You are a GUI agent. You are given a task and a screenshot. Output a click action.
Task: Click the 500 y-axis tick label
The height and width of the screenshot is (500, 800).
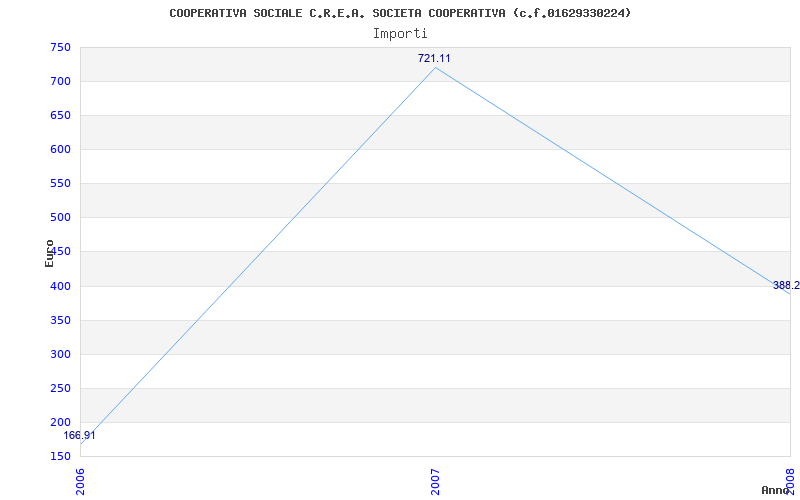tap(60, 218)
